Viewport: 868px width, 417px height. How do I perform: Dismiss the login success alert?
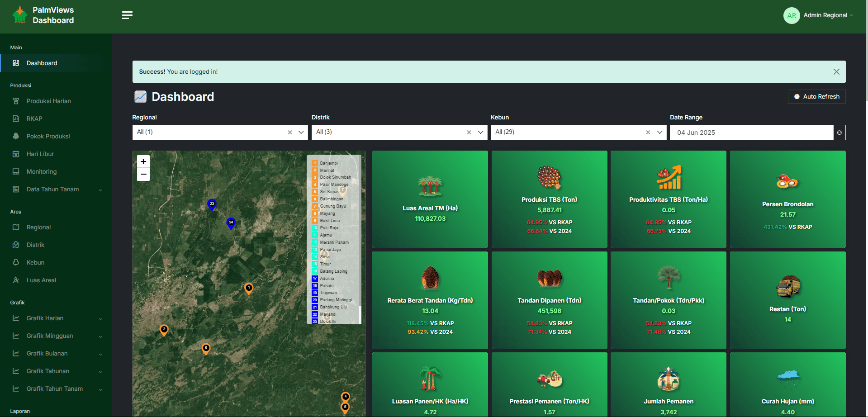(x=836, y=71)
